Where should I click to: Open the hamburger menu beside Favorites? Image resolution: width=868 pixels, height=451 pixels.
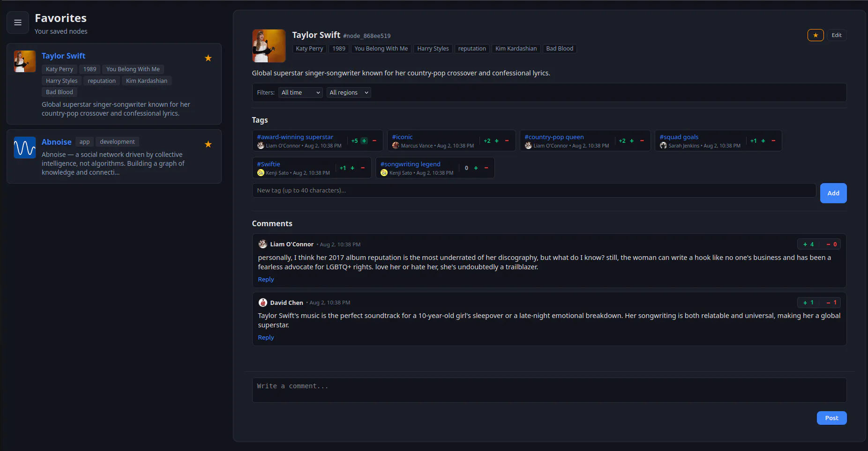(18, 22)
